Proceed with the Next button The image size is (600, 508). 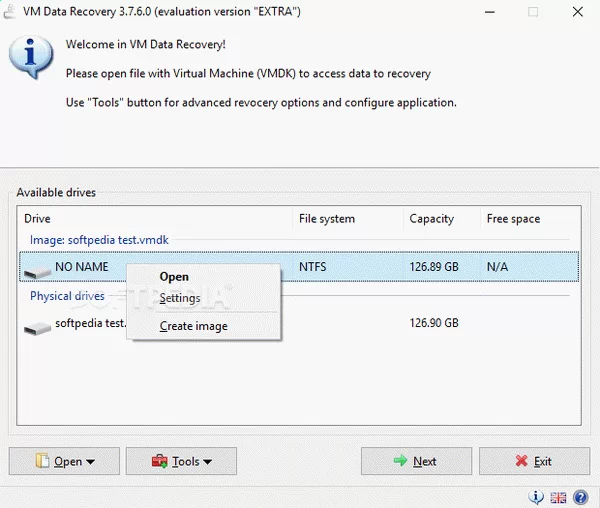coord(416,461)
